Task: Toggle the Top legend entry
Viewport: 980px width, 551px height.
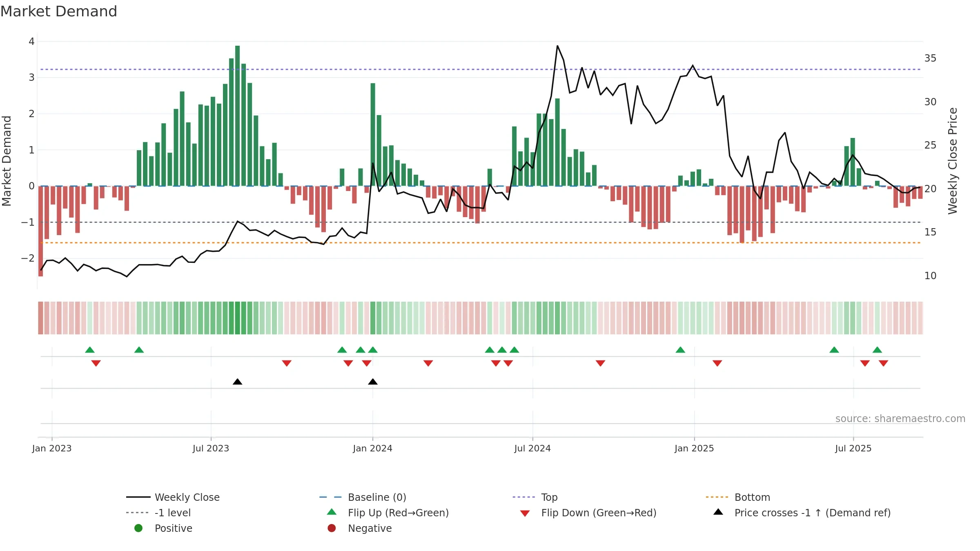Action: (535, 497)
